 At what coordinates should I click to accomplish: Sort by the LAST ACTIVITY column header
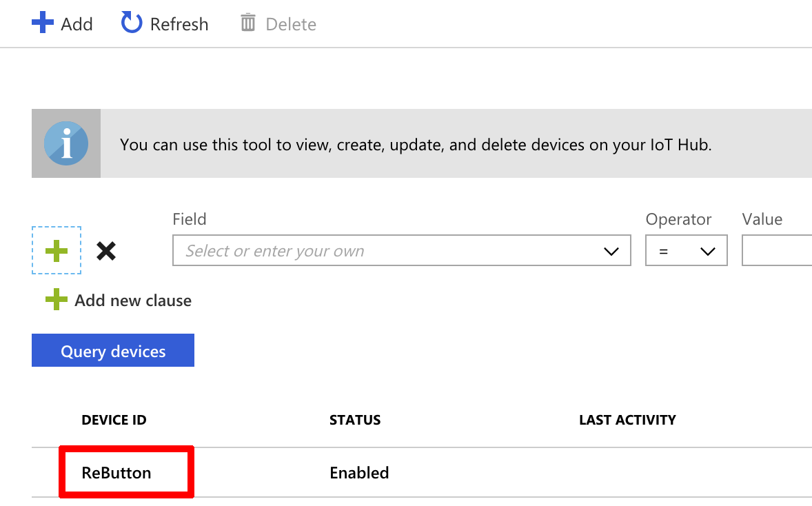pos(628,420)
